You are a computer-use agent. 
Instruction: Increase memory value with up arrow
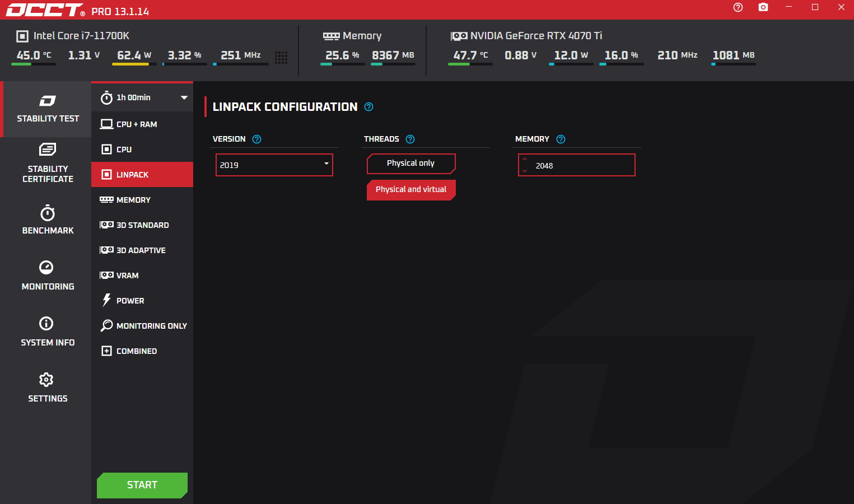click(525, 160)
